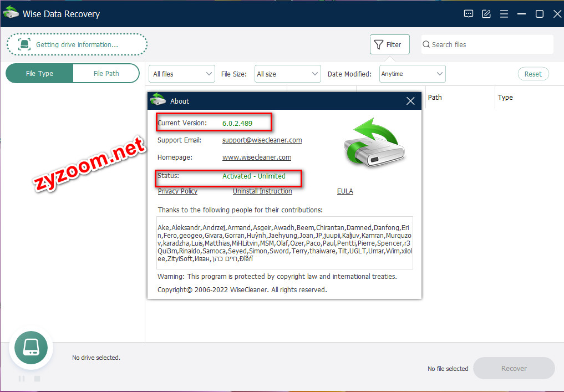The width and height of the screenshot is (564, 392).
Task: Toggle the Filter button
Action: click(389, 44)
